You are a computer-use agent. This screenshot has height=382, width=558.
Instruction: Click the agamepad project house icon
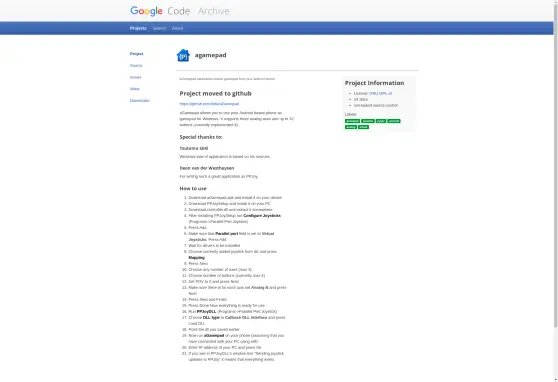183,55
